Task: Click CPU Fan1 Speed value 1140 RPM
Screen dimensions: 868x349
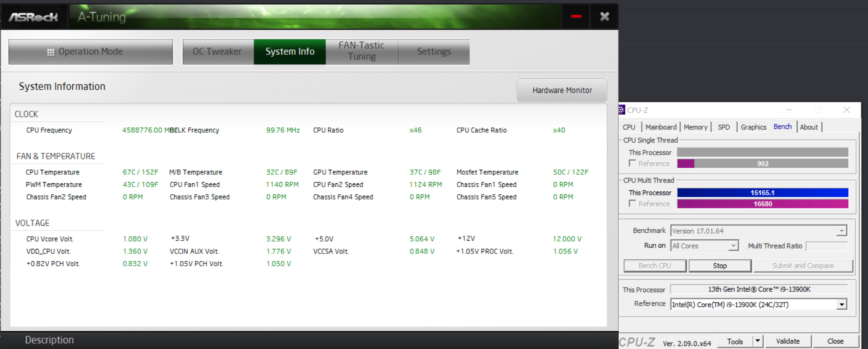Action: [282, 185]
